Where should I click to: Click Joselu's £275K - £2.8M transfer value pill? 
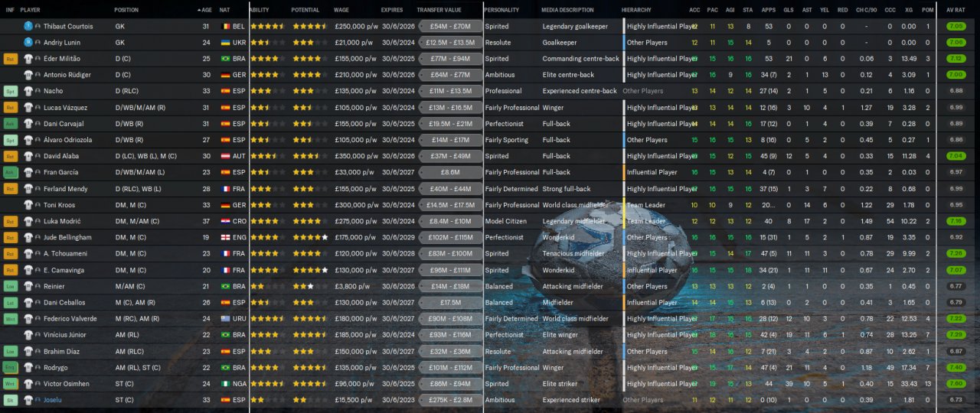[450, 400]
